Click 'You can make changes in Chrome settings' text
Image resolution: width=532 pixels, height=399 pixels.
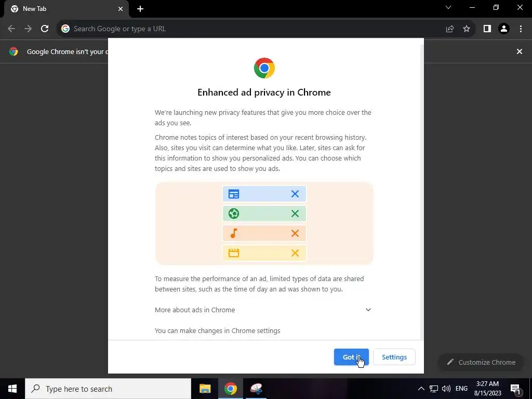(x=218, y=330)
